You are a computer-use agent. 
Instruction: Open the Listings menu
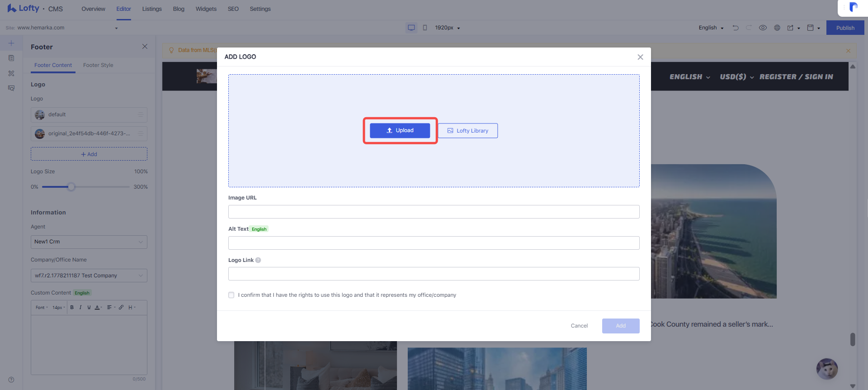tap(152, 9)
